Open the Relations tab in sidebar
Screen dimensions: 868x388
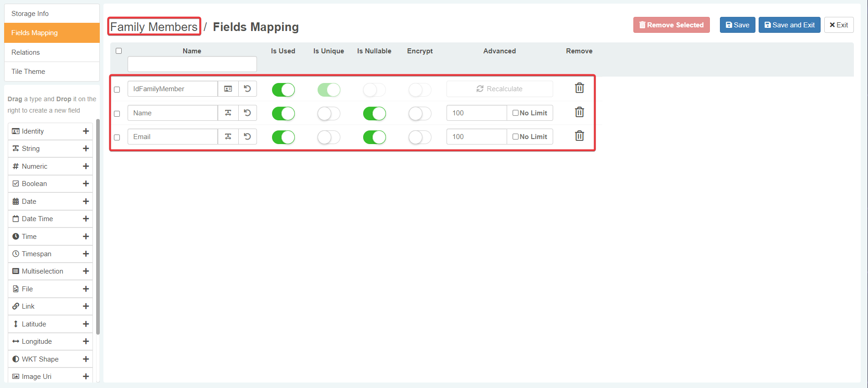(26, 52)
